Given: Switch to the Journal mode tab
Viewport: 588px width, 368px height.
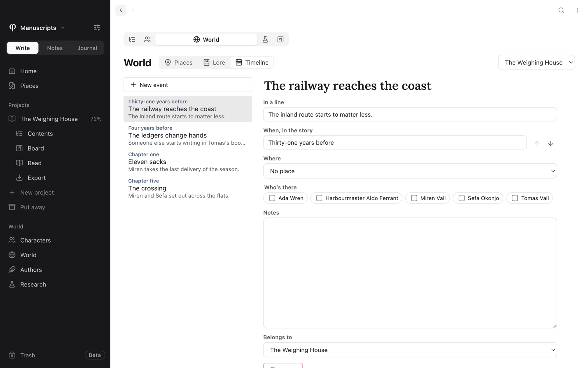Looking at the screenshot, I should [87, 48].
